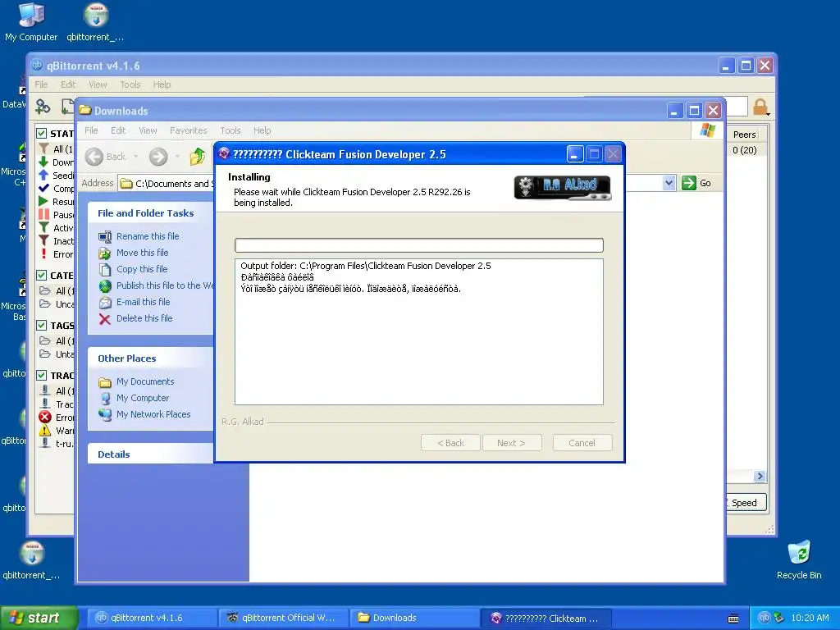Toggle the TRACKERS checkbox in qBittorrent sidebar
Image resolution: width=840 pixels, height=630 pixels.
(x=41, y=375)
